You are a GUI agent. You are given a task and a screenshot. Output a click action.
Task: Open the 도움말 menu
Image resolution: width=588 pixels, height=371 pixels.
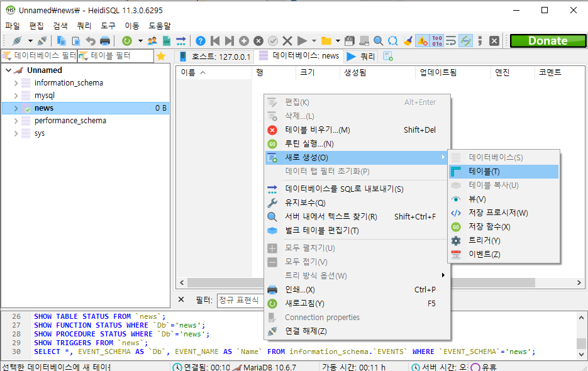160,26
